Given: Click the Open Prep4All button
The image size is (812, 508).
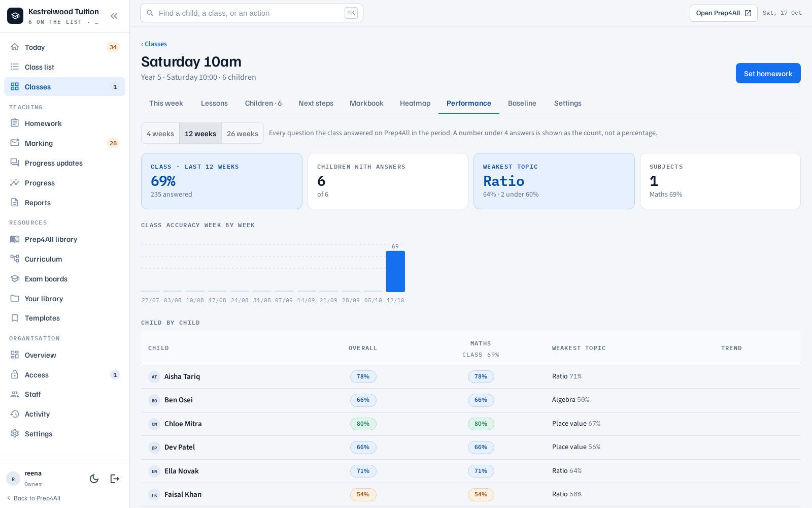Looking at the screenshot, I should 723,13.
